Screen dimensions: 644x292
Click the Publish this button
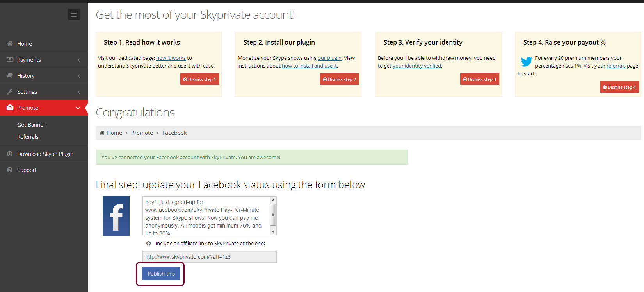(161, 274)
